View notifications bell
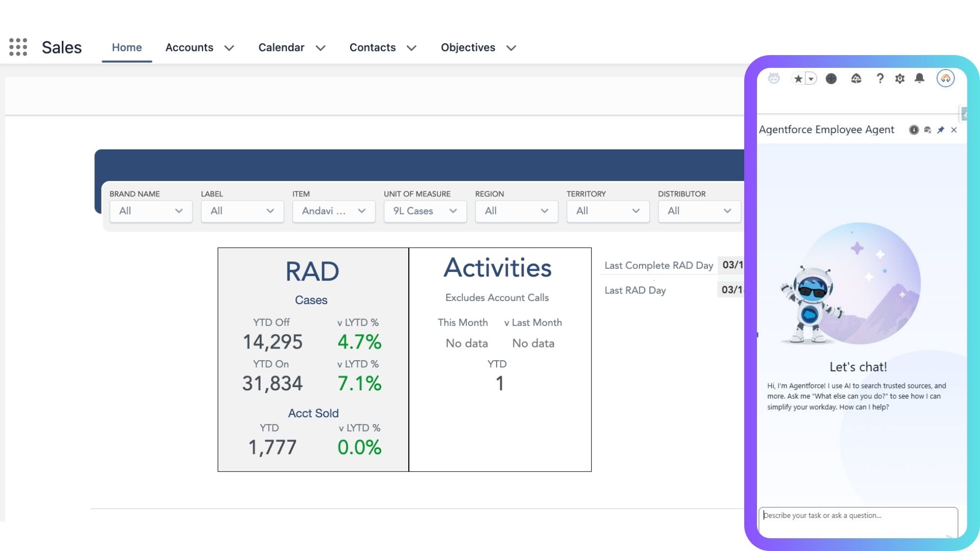Viewport: 980px width, 551px height. [919, 78]
